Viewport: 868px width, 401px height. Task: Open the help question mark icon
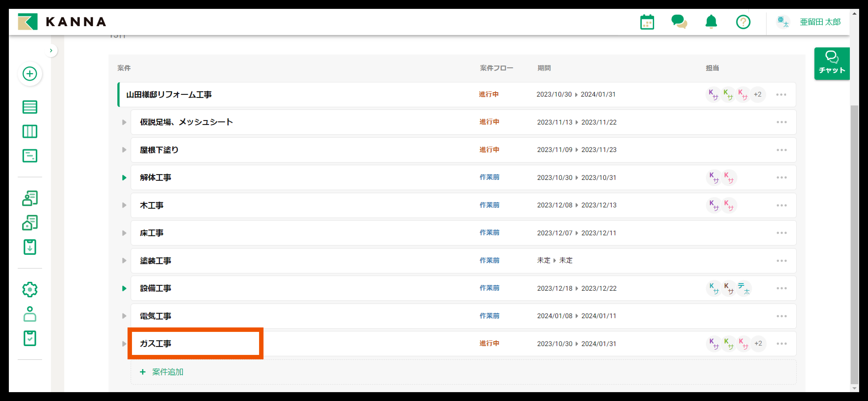click(x=743, y=22)
